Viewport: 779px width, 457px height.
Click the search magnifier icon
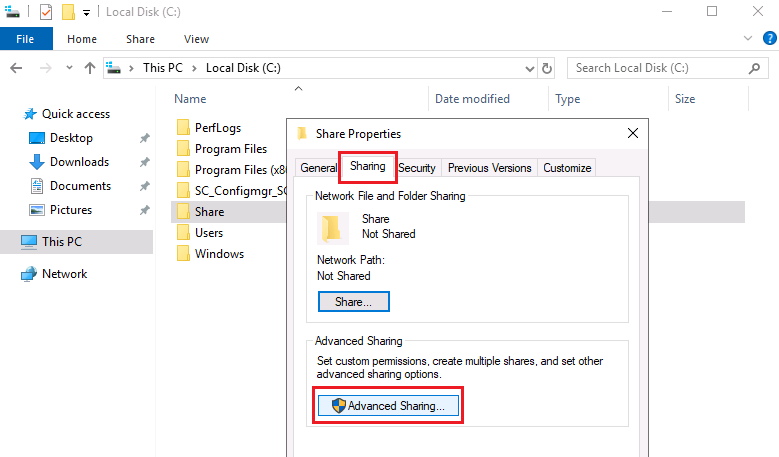(x=754, y=68)
